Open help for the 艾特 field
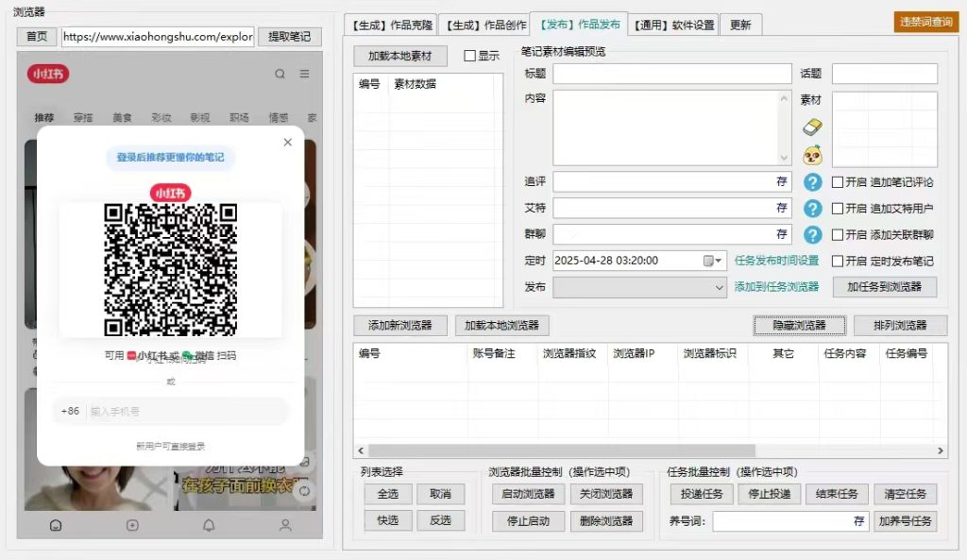Image resolution: width=967 pixels, height=560 pixels. tap(812, 208)
